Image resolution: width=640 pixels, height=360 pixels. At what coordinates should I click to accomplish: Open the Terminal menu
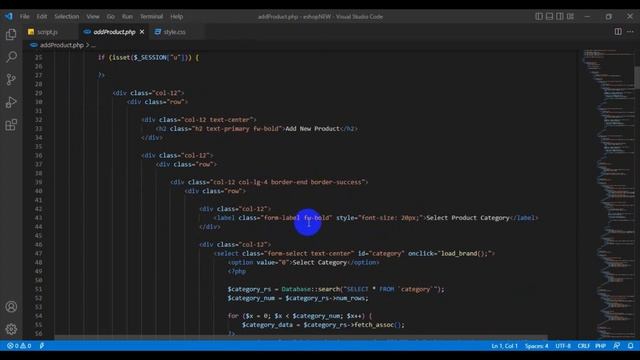click(x=151, y=16)
